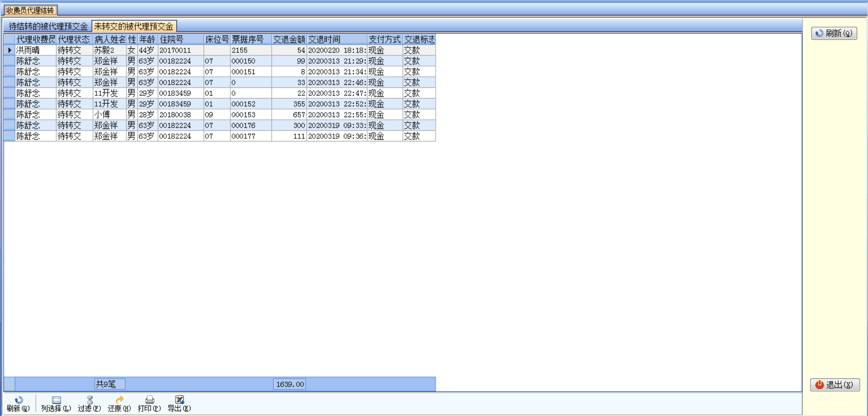Click the receipt number 2155
868x416 pixels.
[251, 50]
